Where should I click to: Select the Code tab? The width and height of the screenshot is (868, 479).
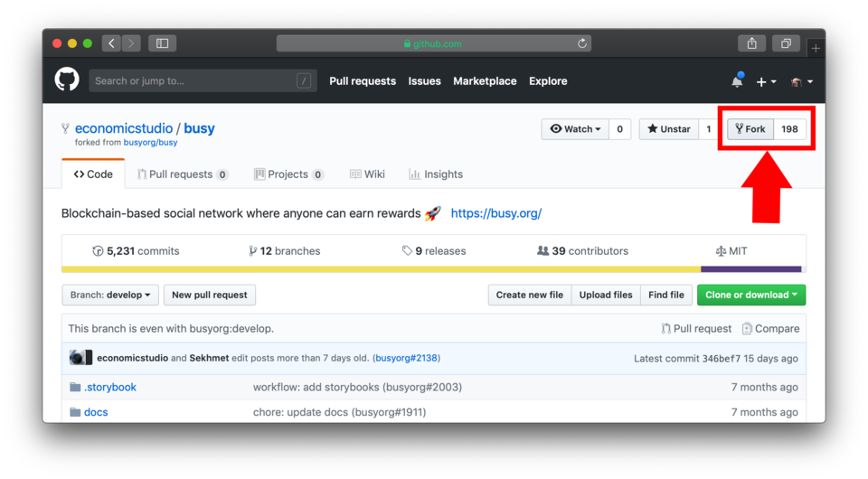point(93,174)
